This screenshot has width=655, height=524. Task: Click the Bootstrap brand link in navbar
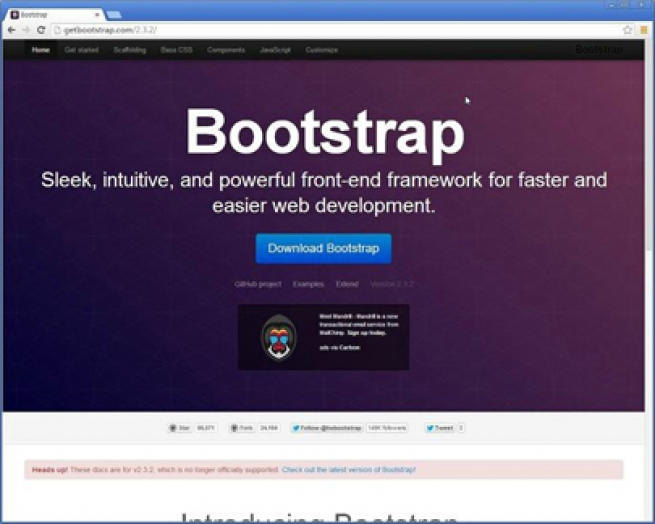coord(599,50)
